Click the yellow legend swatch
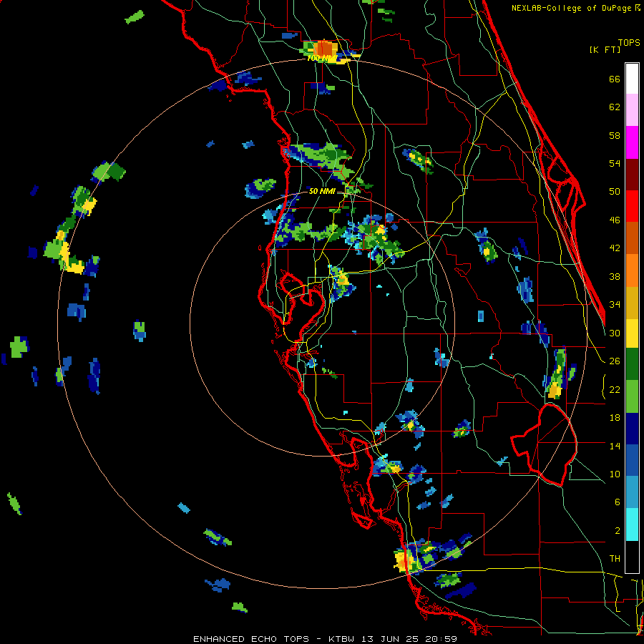This screenshot has height=644, width=644. pos(632,333)
